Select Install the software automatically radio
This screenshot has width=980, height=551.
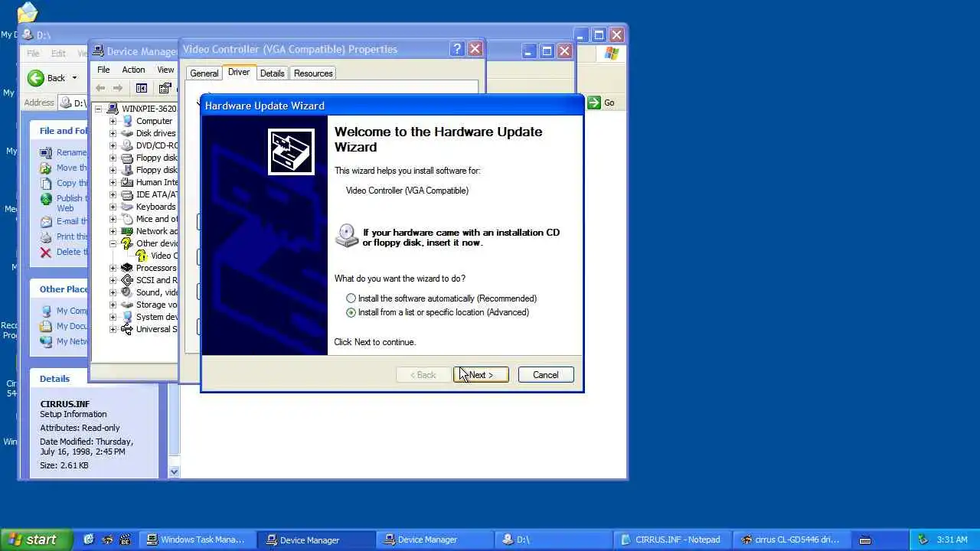click(x=351, y=298)
